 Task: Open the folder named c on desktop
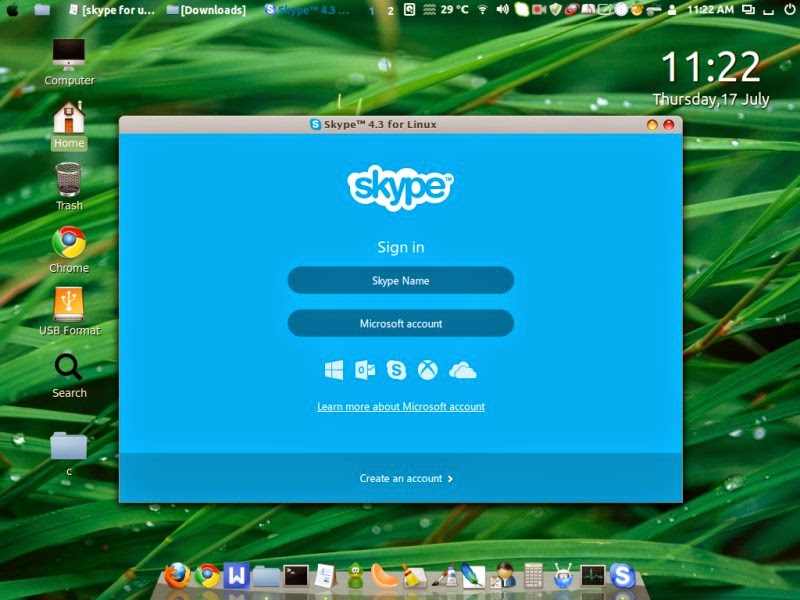tap(69, 453)
